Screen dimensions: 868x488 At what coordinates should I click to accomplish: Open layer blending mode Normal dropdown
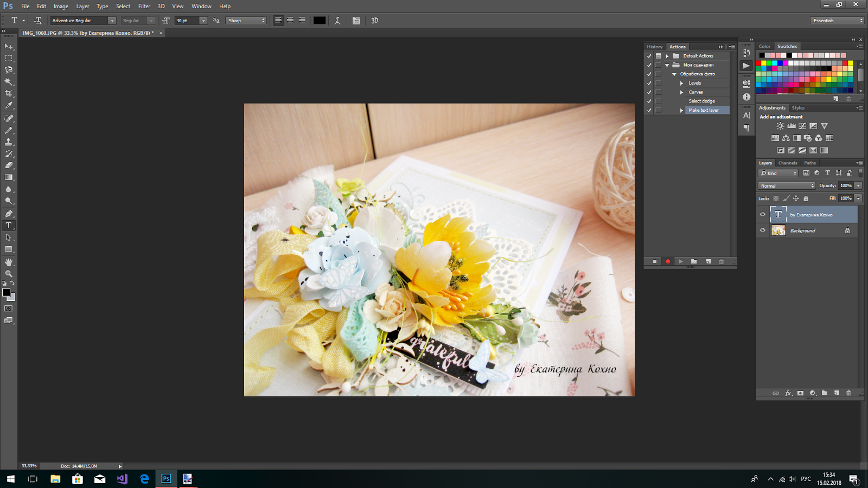click(787, 186)
